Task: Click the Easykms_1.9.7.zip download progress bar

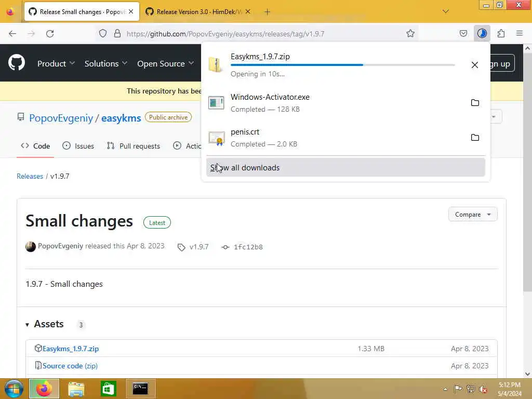Action: pyautogui.click(x=343, y=65)
